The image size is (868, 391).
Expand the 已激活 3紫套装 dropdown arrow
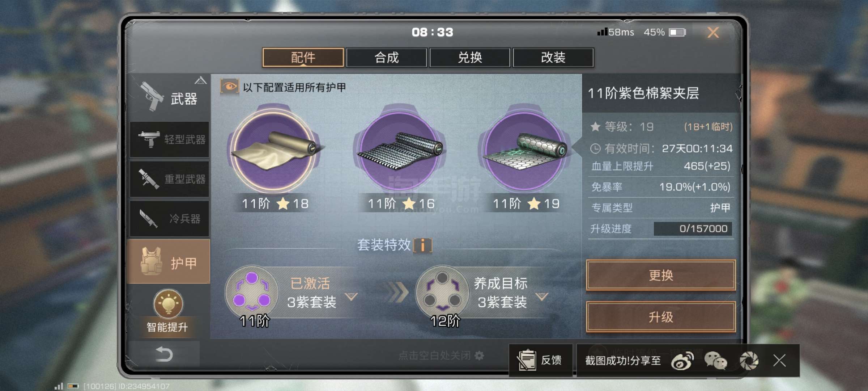(x=351, y=297)
